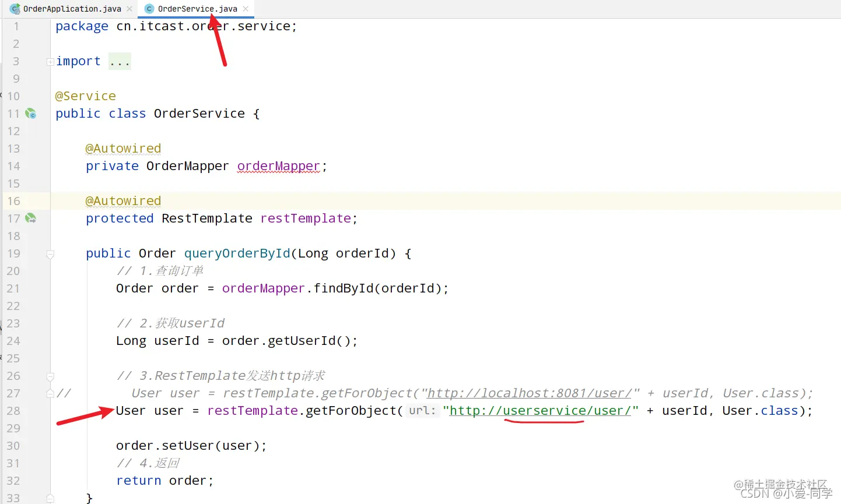The height and width of the screenshot is (504, 841).
Task: Click the orderMapper field declaration
Action: [x=279, y=166]
